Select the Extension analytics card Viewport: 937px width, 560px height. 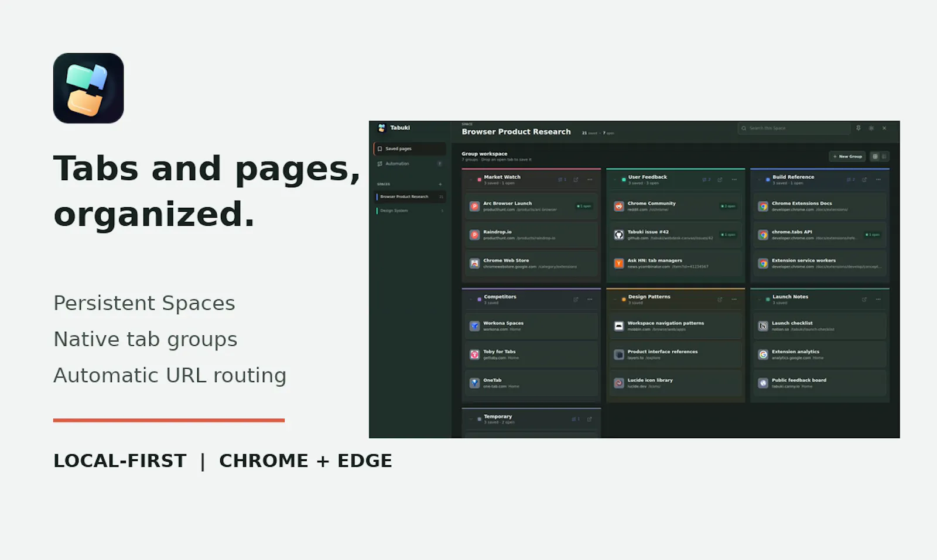point(820,355)
